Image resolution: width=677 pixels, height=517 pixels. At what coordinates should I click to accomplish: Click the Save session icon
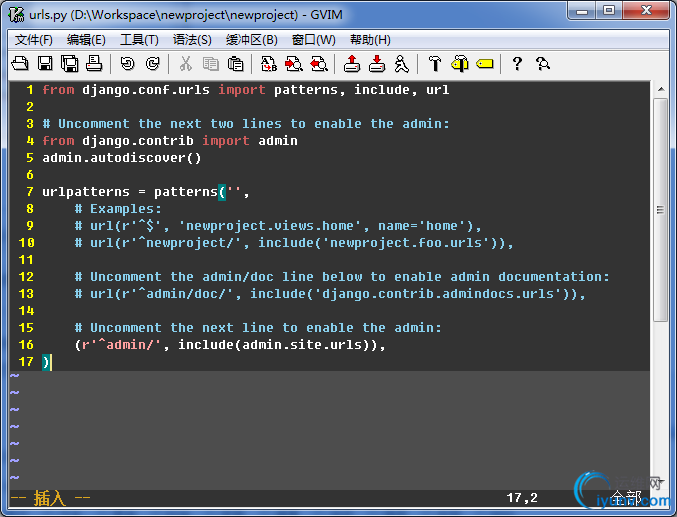click(x=377, y=64)
